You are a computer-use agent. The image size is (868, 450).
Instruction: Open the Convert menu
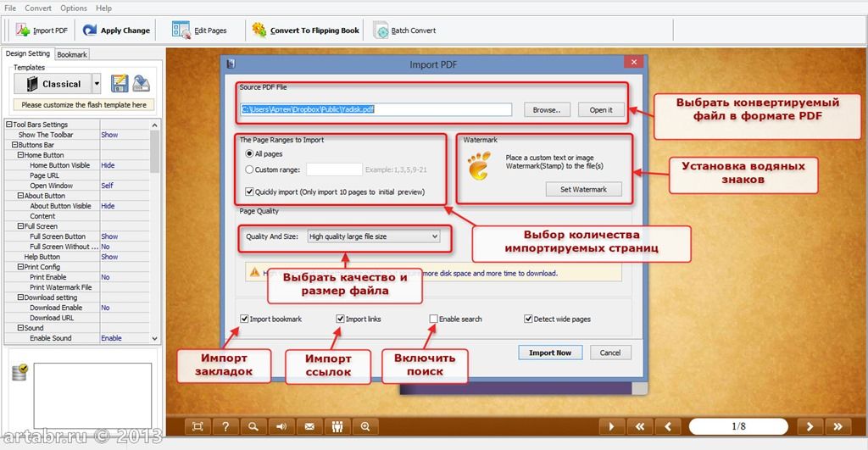(x=37, y=8)
